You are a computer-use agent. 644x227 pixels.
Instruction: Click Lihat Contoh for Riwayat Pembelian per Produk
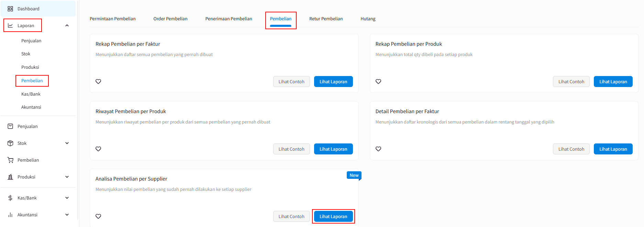pyautogui.click(x=291, y=149)
